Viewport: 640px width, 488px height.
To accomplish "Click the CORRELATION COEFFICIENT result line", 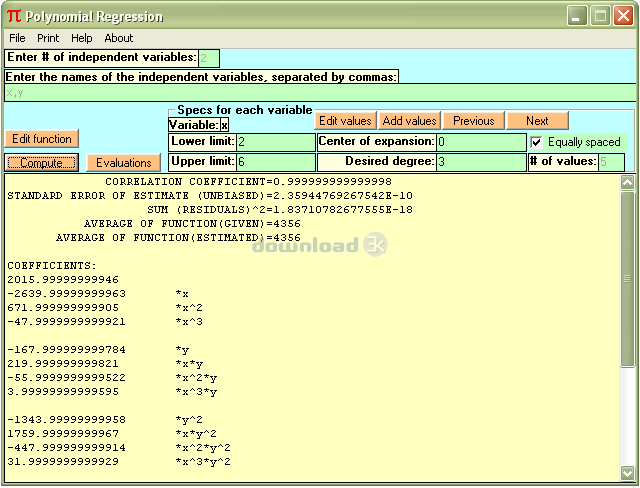I will click(248, 182).
